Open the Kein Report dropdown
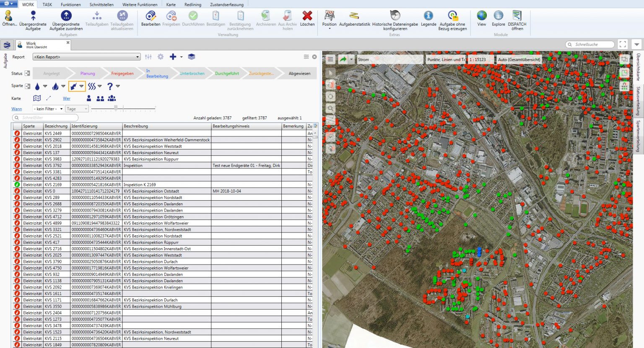Image resolution: width=644 pixels, height=348 pixels. point(86,56)
